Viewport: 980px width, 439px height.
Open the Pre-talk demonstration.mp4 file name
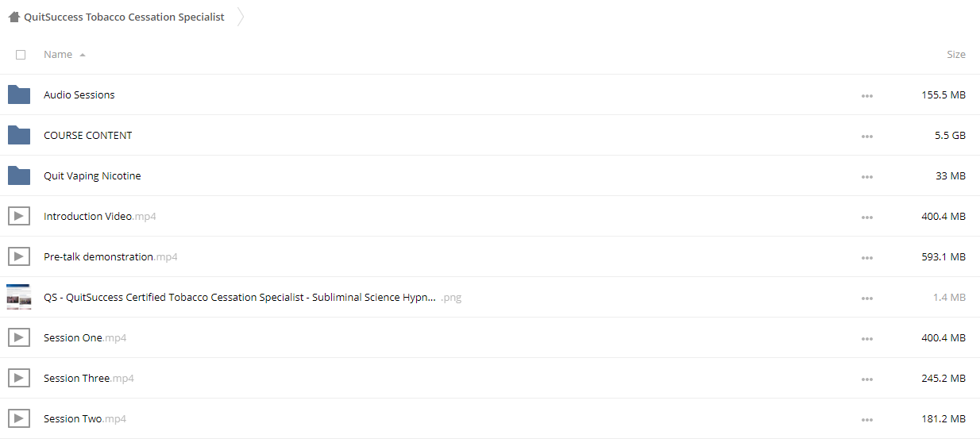click(110, 256)
